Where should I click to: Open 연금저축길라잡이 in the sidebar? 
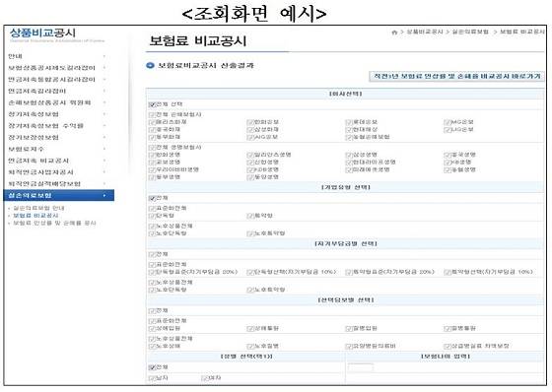pos(37,91)
